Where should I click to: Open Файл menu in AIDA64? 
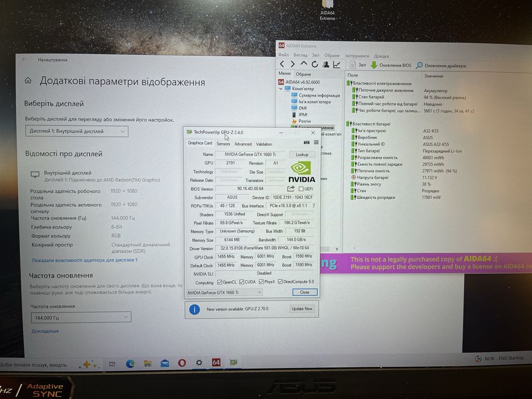point(283,55)
